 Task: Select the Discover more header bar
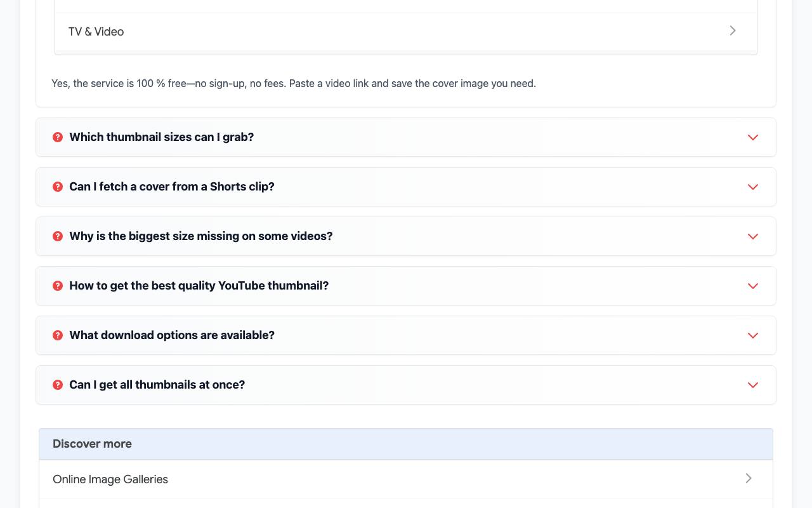tap(406, 444)
